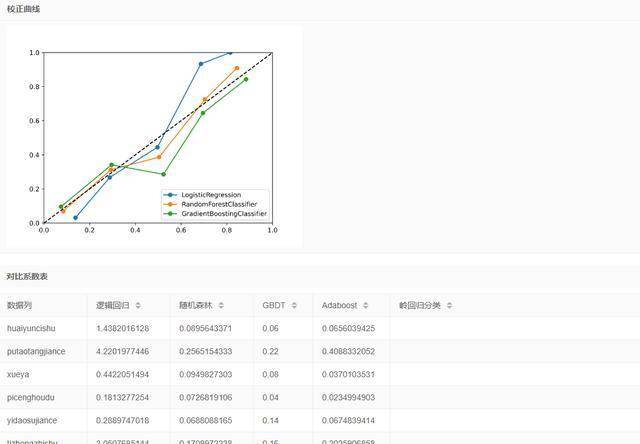Sort by the 逻辑回归 column icon
640x444 pixels.
[x=138, y=305]
